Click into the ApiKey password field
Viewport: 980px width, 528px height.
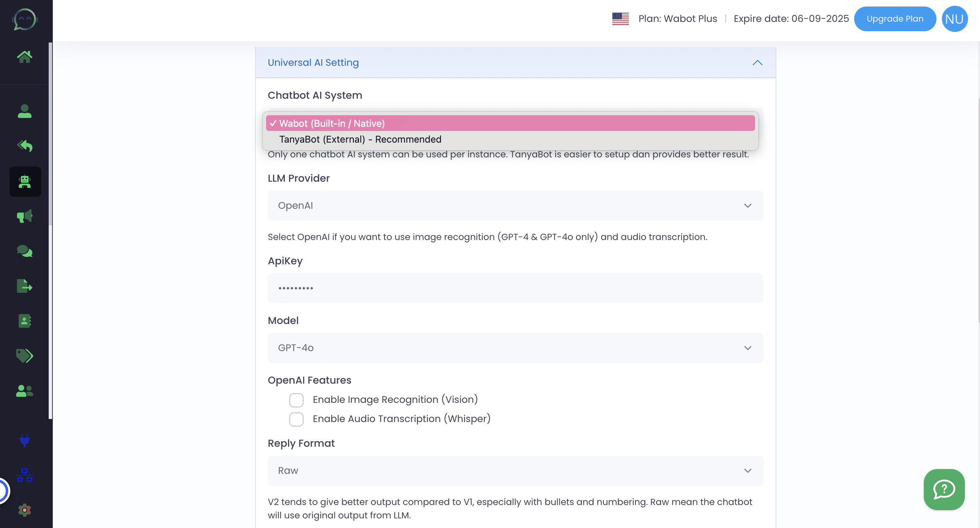(x=515, y=288)
